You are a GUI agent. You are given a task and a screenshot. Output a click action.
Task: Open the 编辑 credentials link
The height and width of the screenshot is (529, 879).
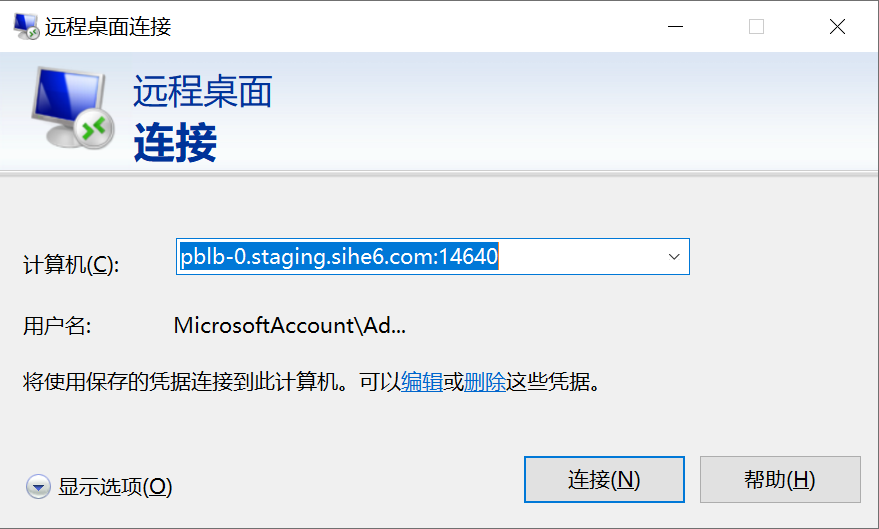(x=422, y=382)
